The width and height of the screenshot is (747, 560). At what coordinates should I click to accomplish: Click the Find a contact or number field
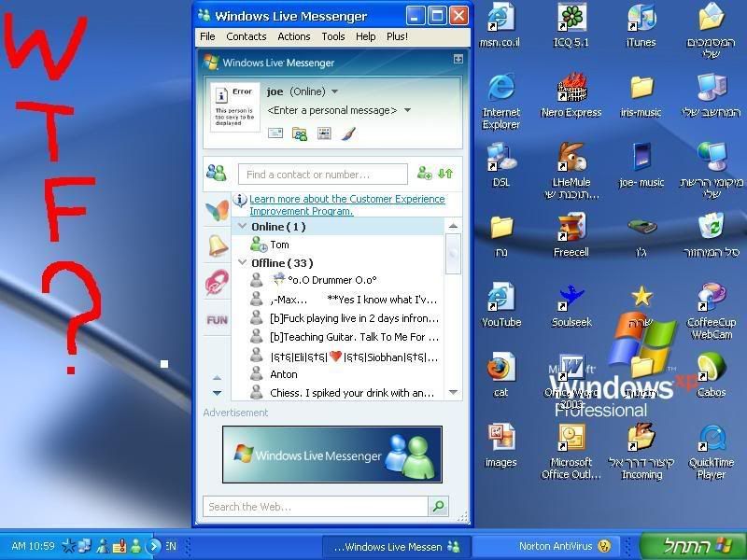click(323, 175)
